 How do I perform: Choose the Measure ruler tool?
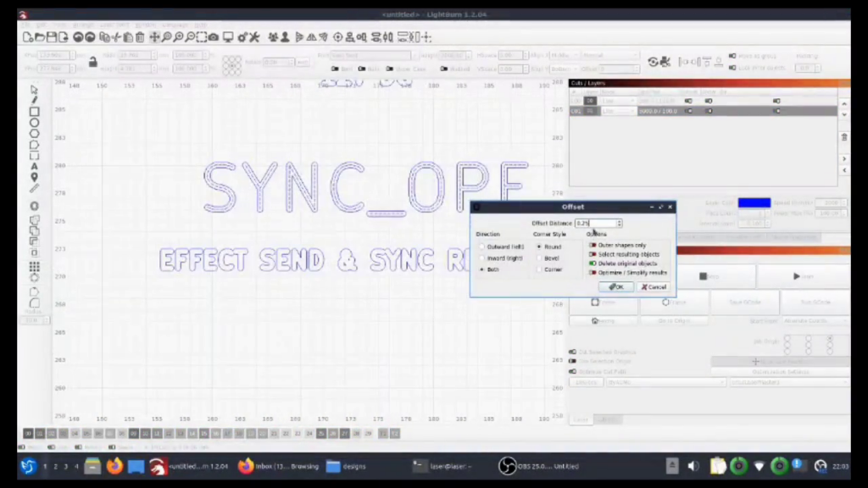[34, 189]
